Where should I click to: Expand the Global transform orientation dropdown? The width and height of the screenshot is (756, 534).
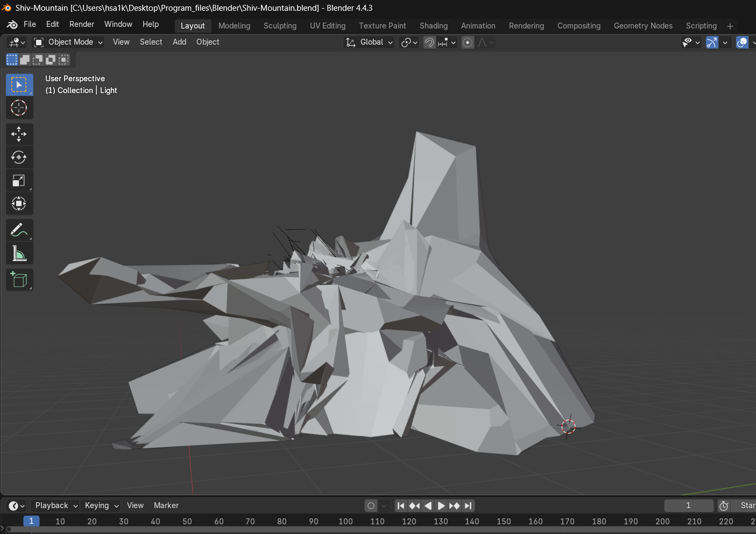coord(369,43)
